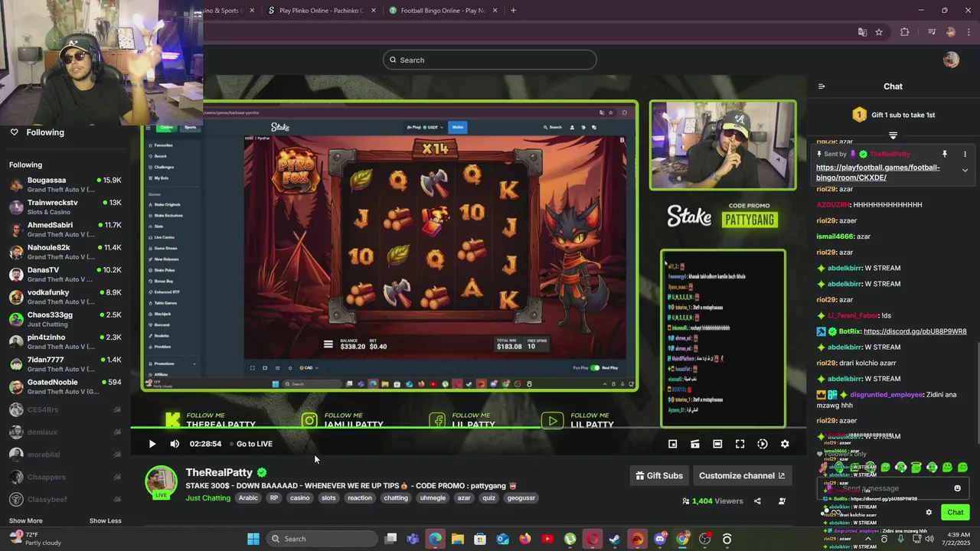Viewport: 980px width, 551px height.
Task: Expand list with Show More
Action: 25,521
